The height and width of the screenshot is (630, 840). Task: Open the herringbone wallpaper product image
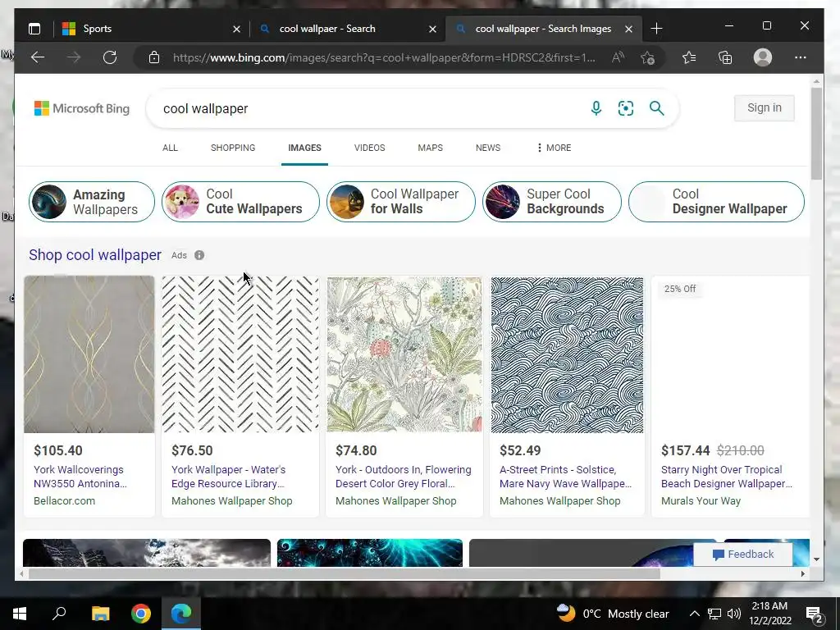coord(240,354)
